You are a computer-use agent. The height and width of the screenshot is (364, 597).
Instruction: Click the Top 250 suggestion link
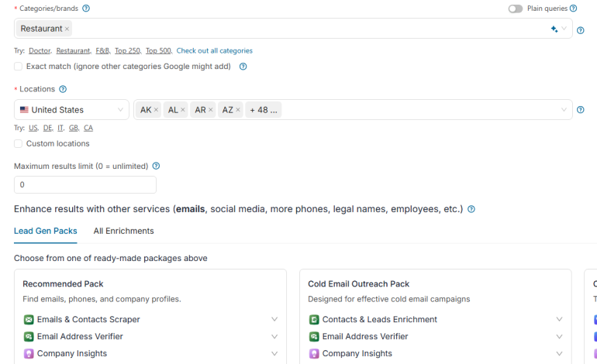click(128, 50)
